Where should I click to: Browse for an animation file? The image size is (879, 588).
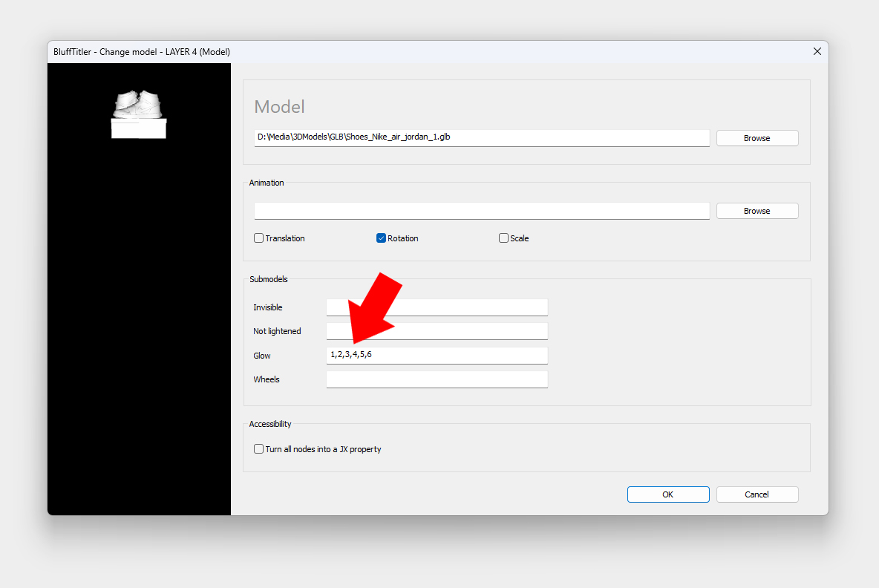click(x=757, y=211)
